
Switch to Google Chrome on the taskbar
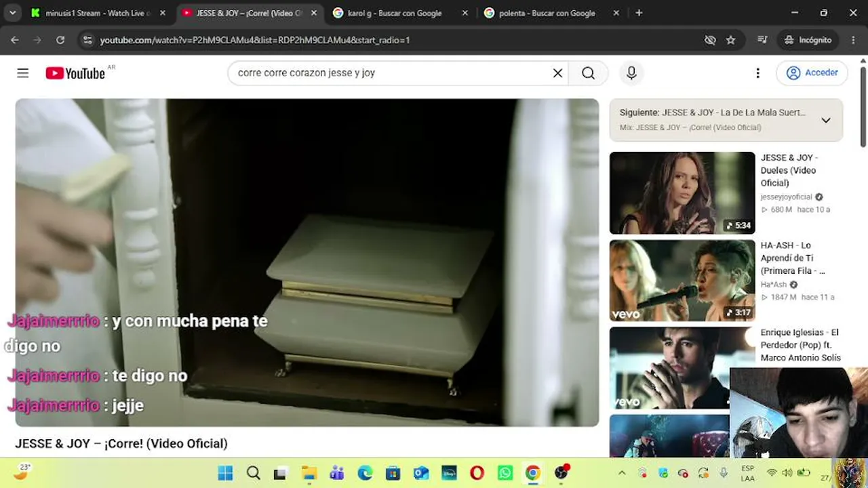click(x=533, y=473)
